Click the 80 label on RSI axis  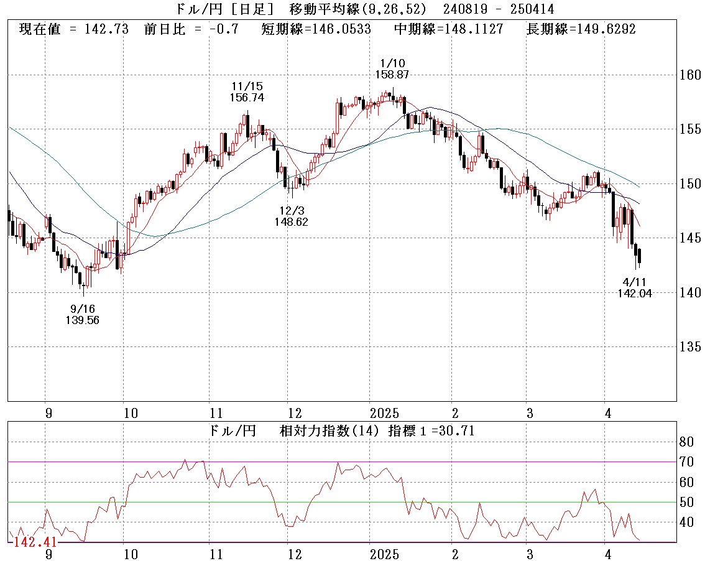click(686, 442)
